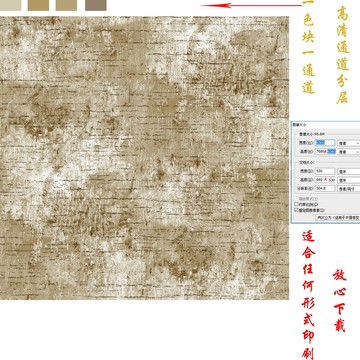Pick the third khaki color swatch

[66, 5]
